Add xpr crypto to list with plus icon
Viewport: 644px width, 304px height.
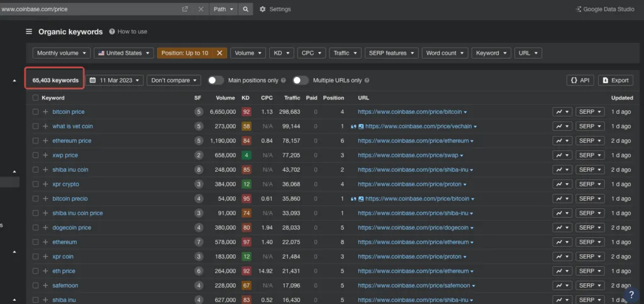tap(45, 184)
